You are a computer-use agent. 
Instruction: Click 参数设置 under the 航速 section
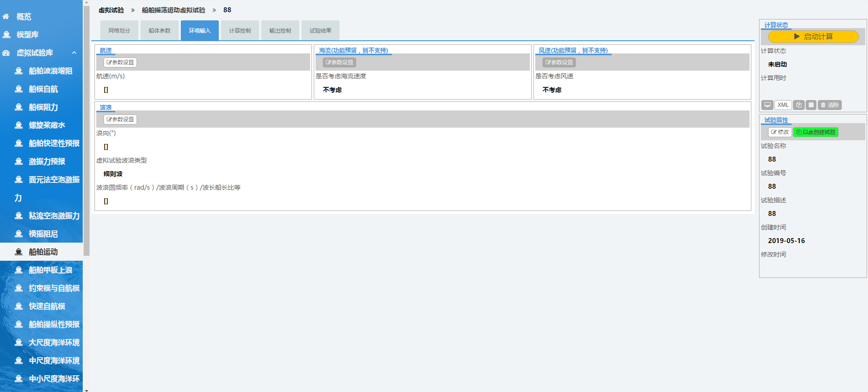[120, 62]
